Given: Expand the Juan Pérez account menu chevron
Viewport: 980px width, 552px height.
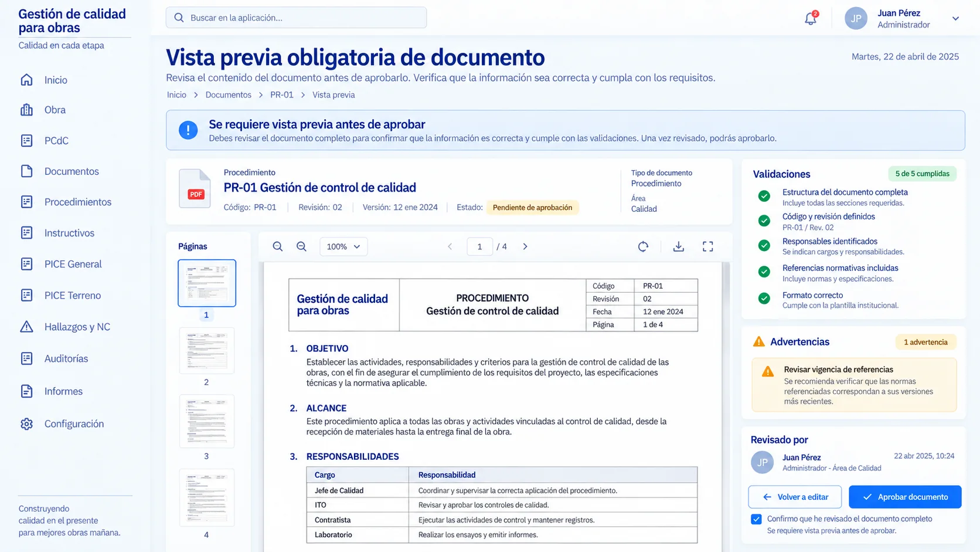Looking at the screenshot, I should coord(955,19).
